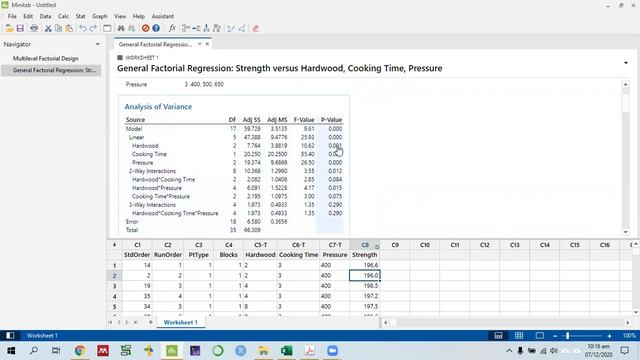The image size is (640, 360).
Task: Click the zoom slider handle
Action: (x=567, y=336)
